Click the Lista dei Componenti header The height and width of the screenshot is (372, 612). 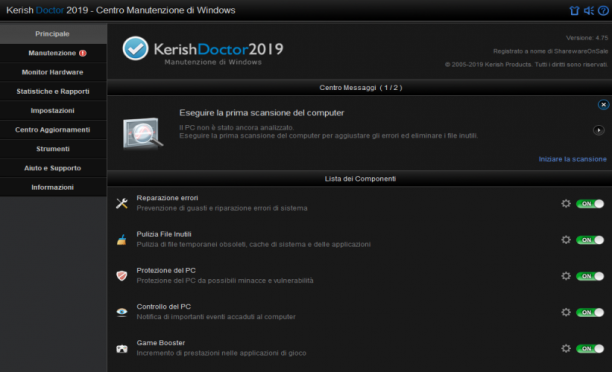point(360,179)
